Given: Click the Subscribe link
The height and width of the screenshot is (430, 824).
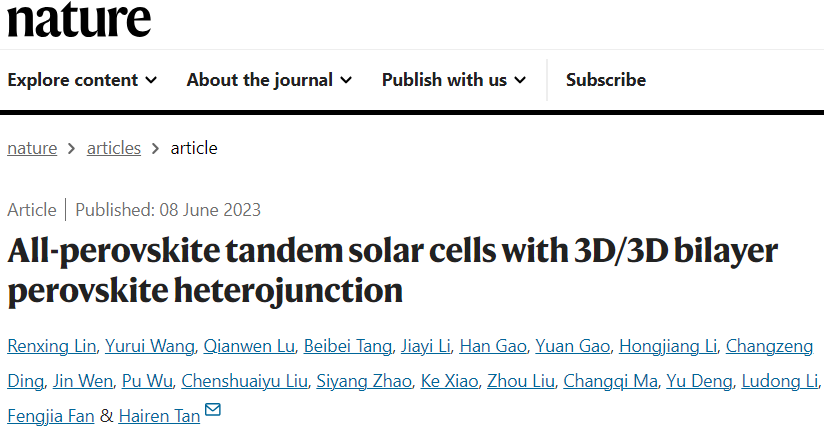Looking at the screenshot, I should click(606, 80).
